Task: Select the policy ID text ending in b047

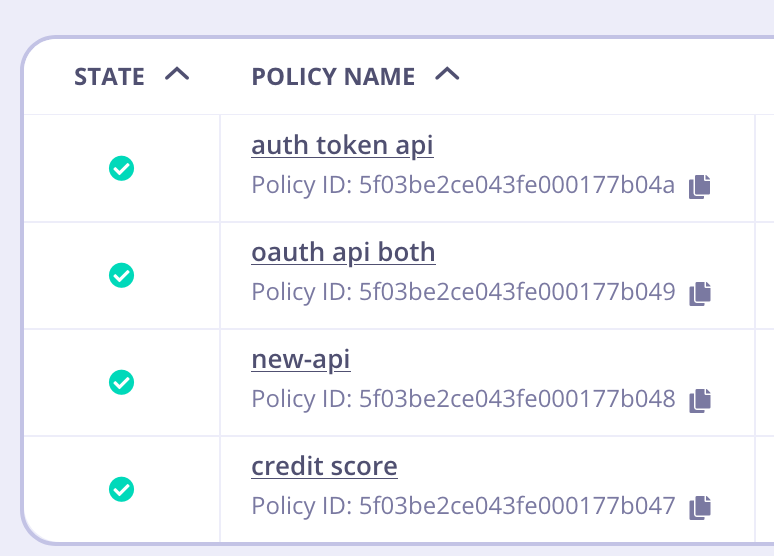Action: 463,507
